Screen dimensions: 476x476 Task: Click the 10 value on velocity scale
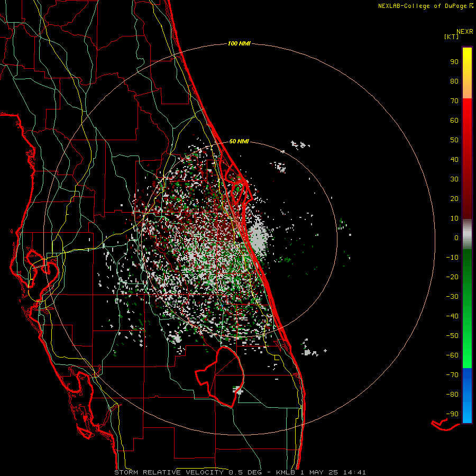tap(454, 218)
